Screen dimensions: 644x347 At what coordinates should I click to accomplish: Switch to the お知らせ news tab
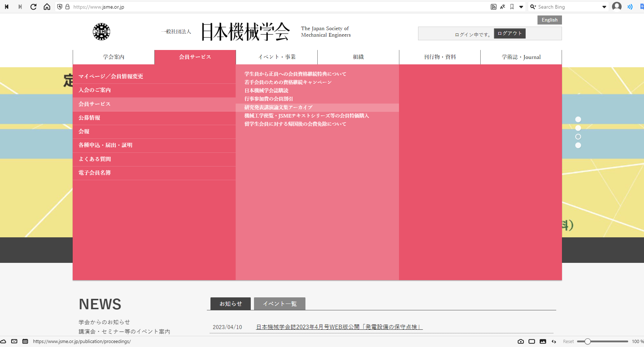pos(231,304)
